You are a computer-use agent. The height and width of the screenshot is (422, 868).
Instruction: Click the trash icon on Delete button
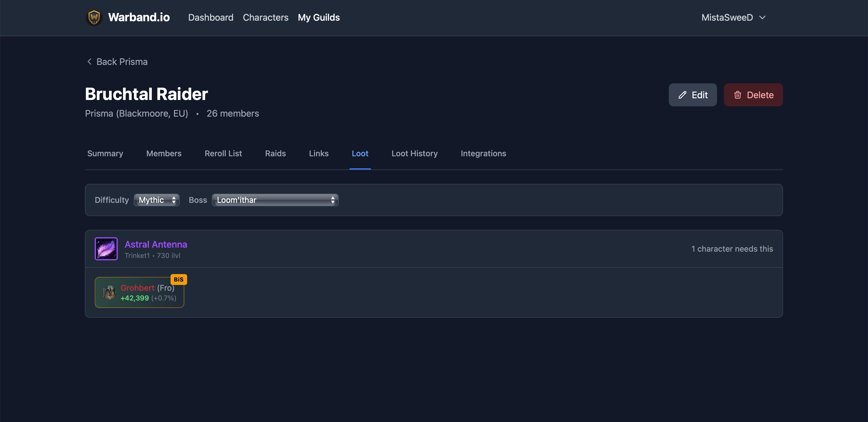click(x=738, y=95)
